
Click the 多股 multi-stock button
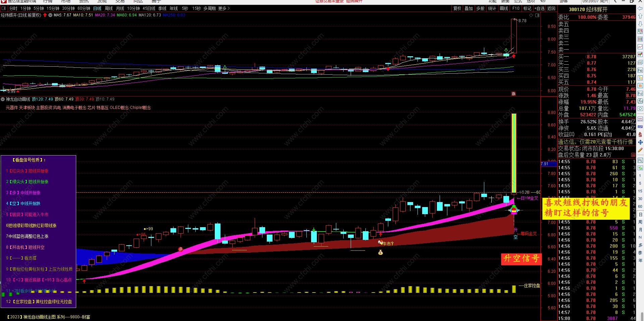point(481,8)
